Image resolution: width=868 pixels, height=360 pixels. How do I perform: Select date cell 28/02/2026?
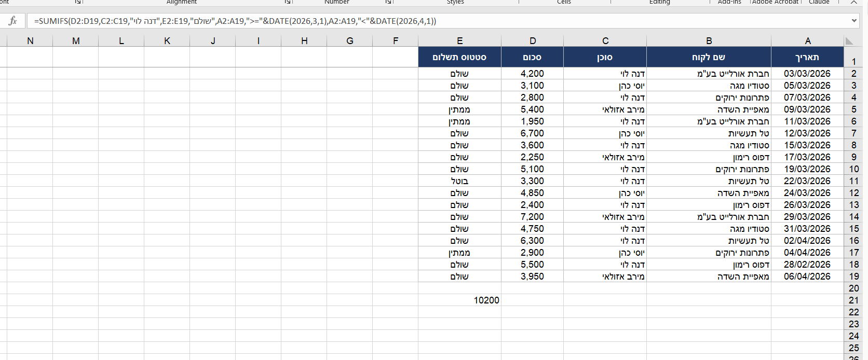[808, 265]
